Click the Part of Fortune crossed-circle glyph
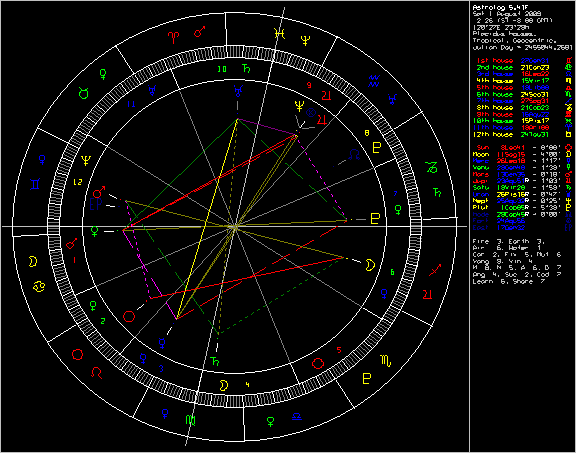 coord(311,113)
